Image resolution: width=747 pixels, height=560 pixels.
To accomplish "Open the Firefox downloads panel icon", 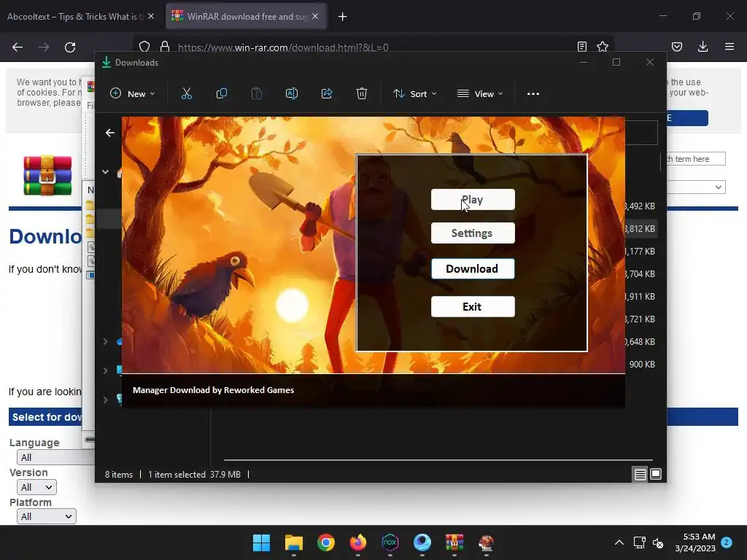I will click(703, 47).
